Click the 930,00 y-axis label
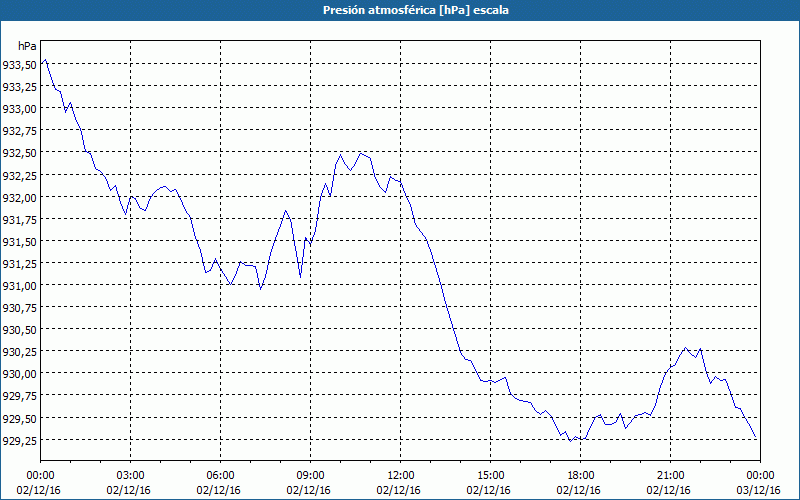 tap(20, 373)
